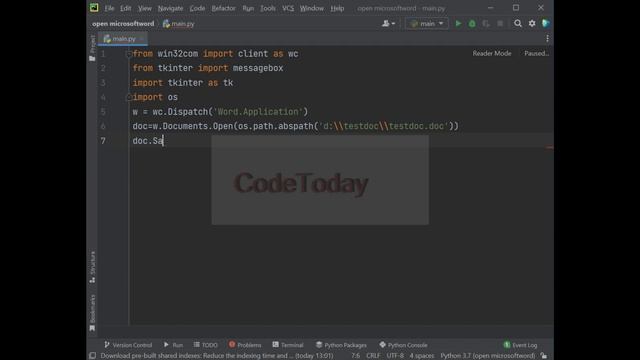Viewport: 640px width, 360px height.
Task: Open the Navigate menu
Action: pyautogui.click(x=170, y=8)
